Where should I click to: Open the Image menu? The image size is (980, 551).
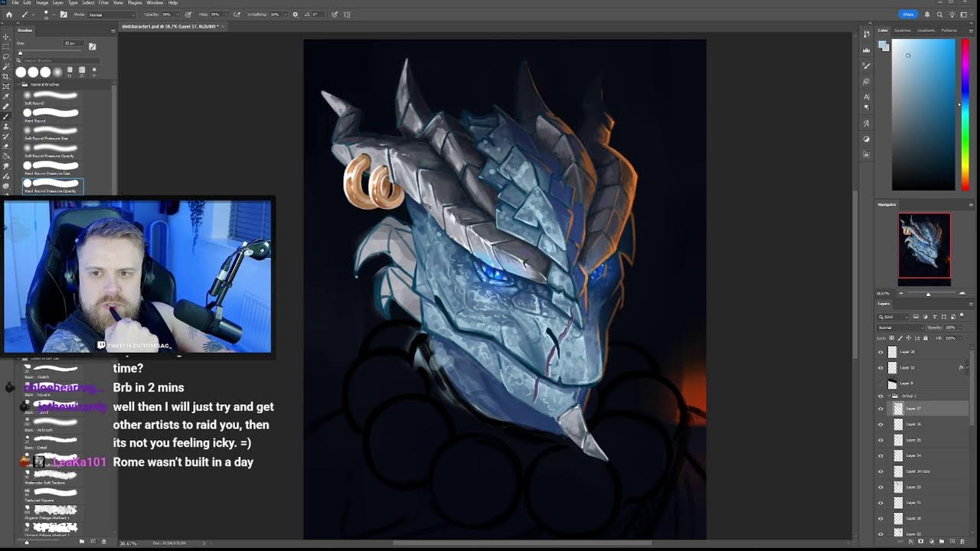click(42, 3)
